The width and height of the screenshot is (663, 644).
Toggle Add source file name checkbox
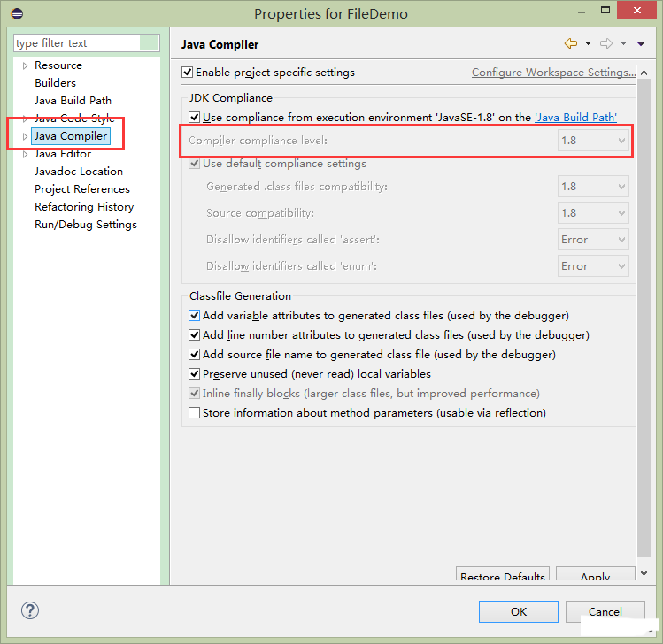(194, 355)
